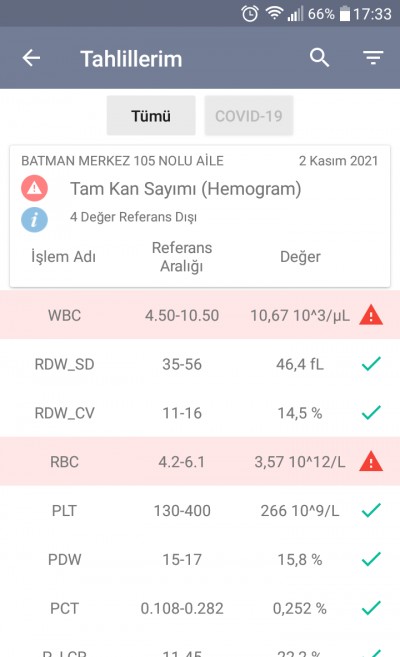Tap the green checkmark on PDW row
Image resolution: width=400 pixels, height=657 pixels.
(x=371, y=559)
